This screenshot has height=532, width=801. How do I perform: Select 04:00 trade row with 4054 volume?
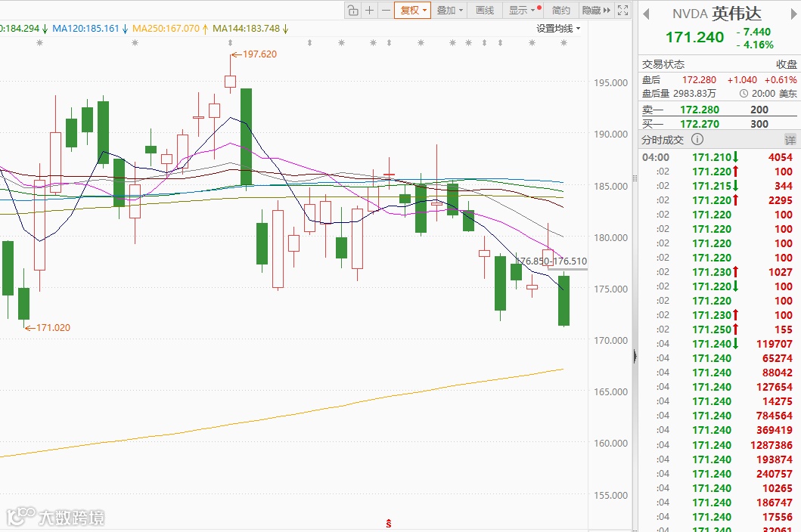[718, 157]
